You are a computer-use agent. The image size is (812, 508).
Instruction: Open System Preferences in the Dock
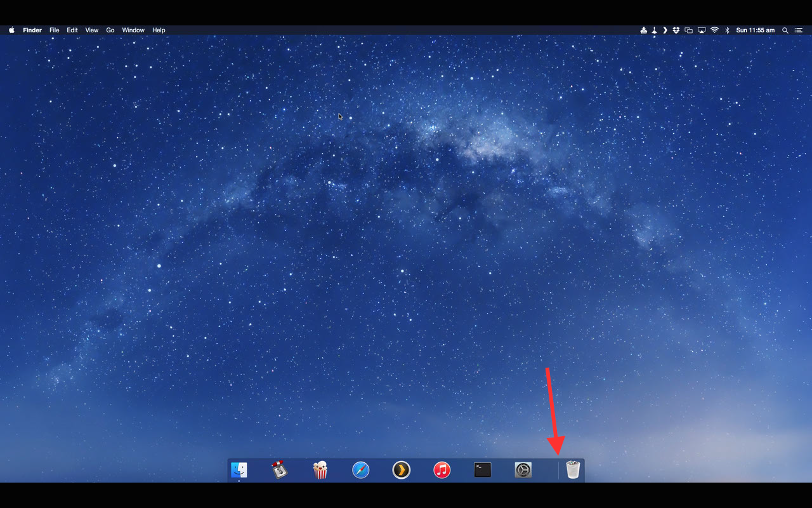point(523,470)
